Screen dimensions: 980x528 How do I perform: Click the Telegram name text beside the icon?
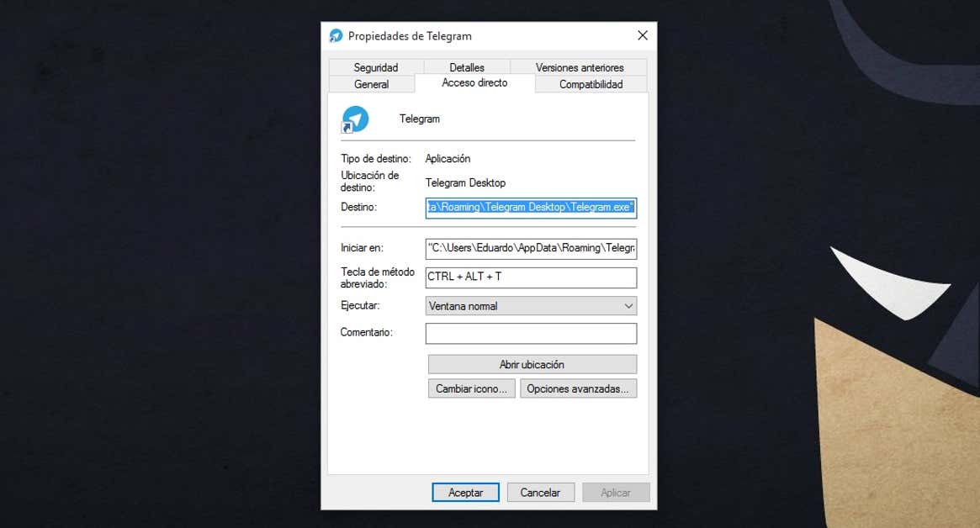tap(420, 119)
